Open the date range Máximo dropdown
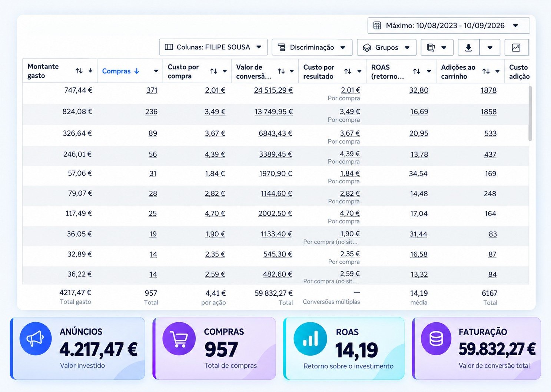This screenshot has height=392, width=551. coord(449,26)
